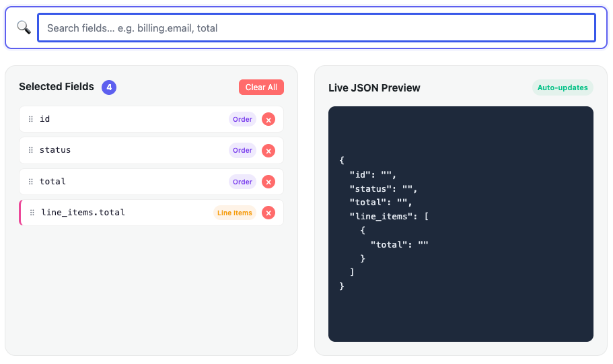
Task: Remove the total Order field with its red X
Action: point(268,182)
